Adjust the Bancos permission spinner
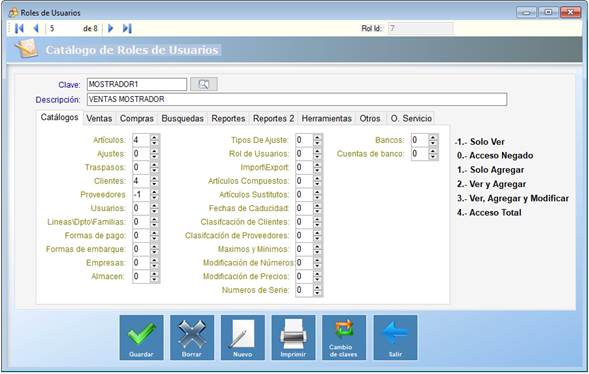This screenshot has height=374, width=589. 425,140
